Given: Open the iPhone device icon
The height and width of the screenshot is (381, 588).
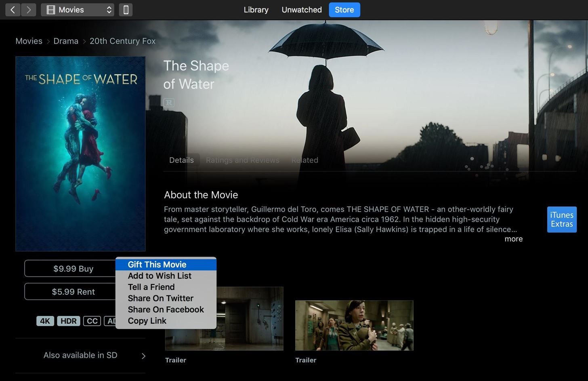Looking at the screenshot, I should click(126, 10).
